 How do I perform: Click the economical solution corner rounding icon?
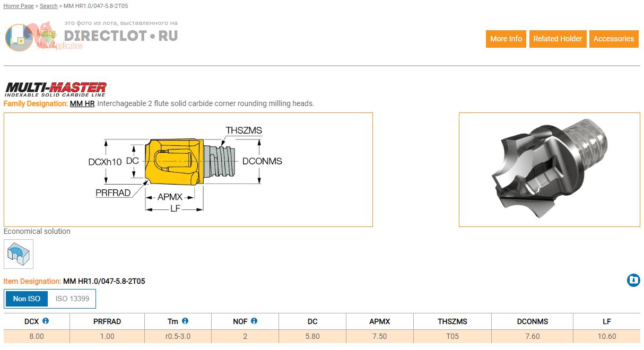tap(19, 254)
